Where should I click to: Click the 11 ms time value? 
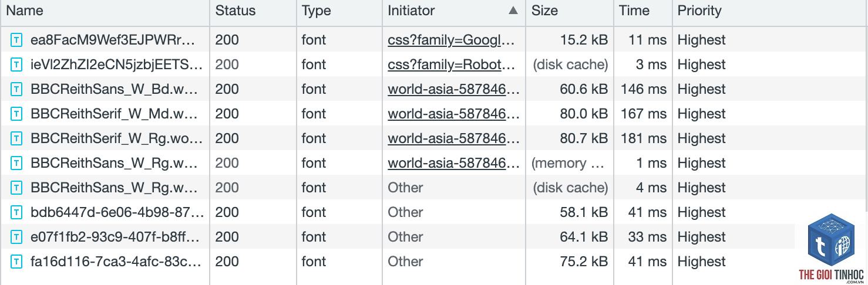click(648, 40)
